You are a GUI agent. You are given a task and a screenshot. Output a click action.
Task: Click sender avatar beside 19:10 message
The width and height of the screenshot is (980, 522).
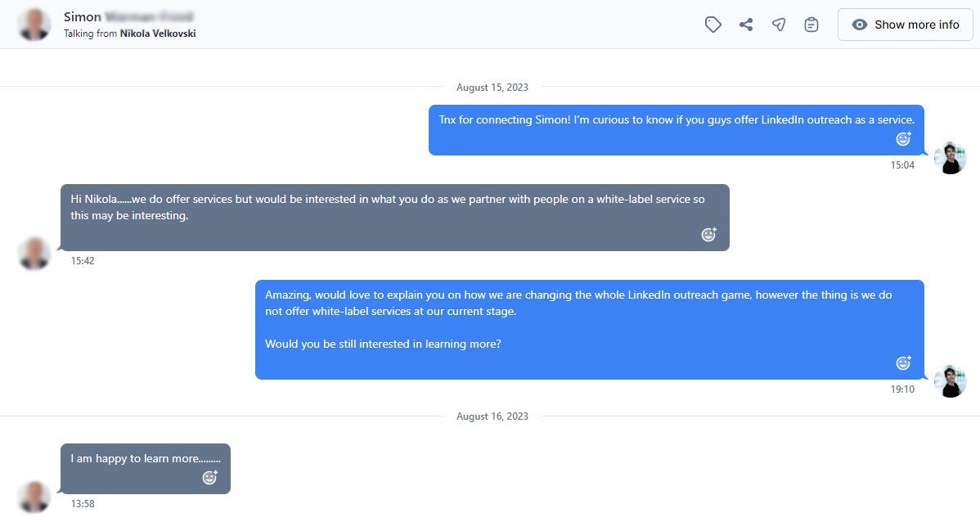[950, 381]
